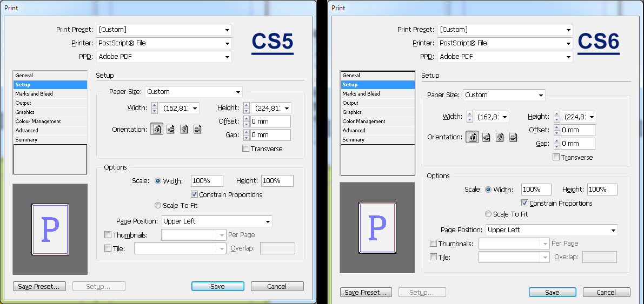Choose Scale To Fit radio in CS6 dialog
This screenshot has width=644, height=304.
click(x=488, y=214)
